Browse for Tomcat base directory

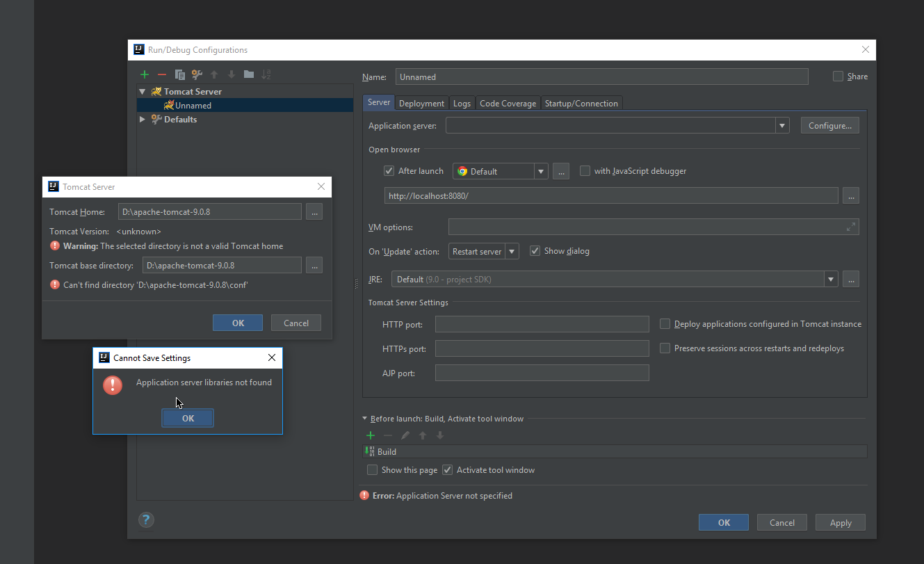coord(314,265)
